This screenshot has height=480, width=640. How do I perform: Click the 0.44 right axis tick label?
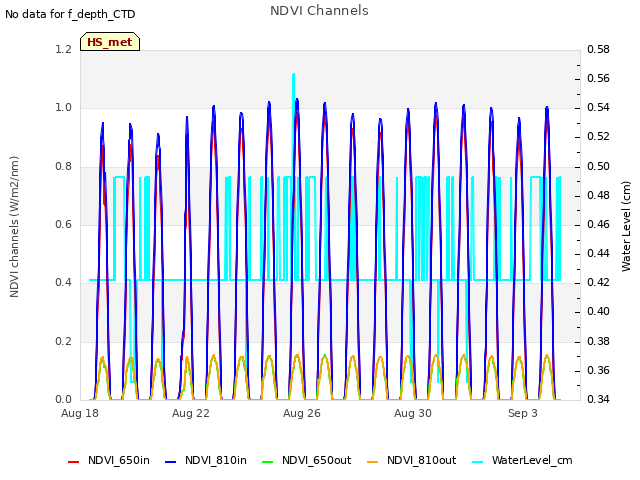[x=598, y=253]
